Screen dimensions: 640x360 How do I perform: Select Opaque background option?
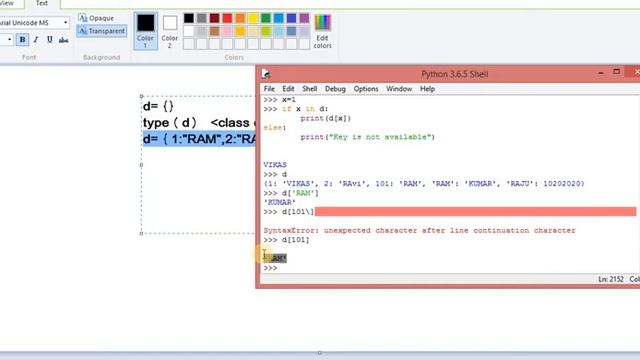[96, 18]
